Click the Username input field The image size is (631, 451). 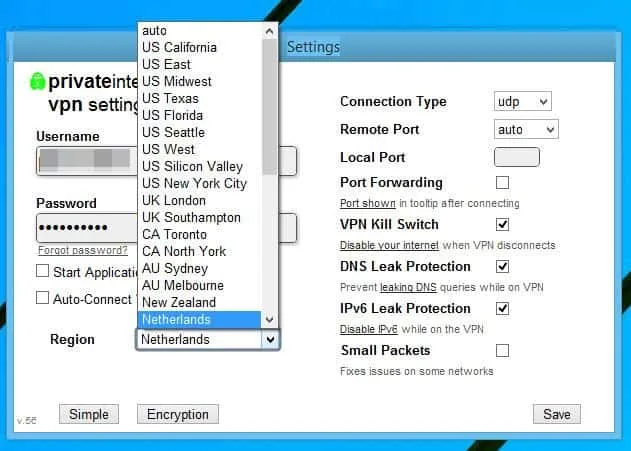pyautogui.click(x=167, y=161)
